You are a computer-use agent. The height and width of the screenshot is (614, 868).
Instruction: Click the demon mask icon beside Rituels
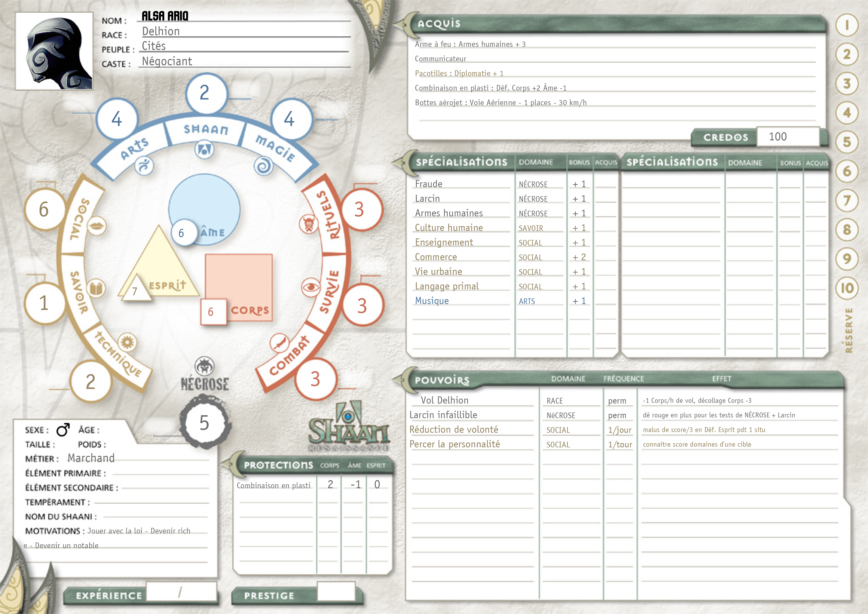pyautogui.click(x=309, y=224)
